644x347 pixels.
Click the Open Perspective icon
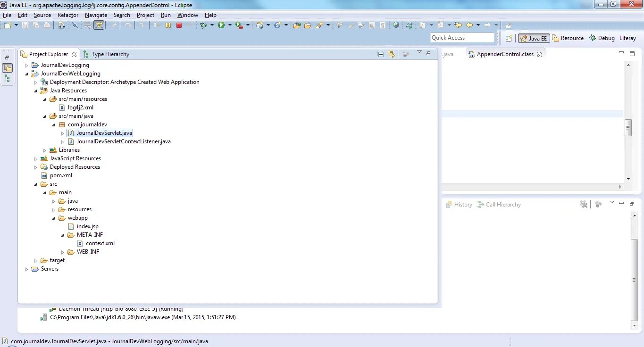pyautogui.click(x=509, y=38)
